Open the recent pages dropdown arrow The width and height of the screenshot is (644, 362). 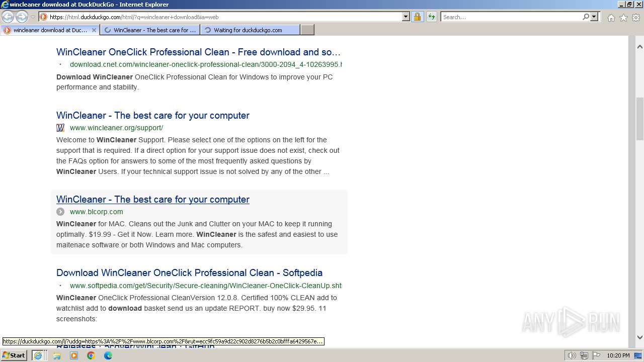[33, 17]
